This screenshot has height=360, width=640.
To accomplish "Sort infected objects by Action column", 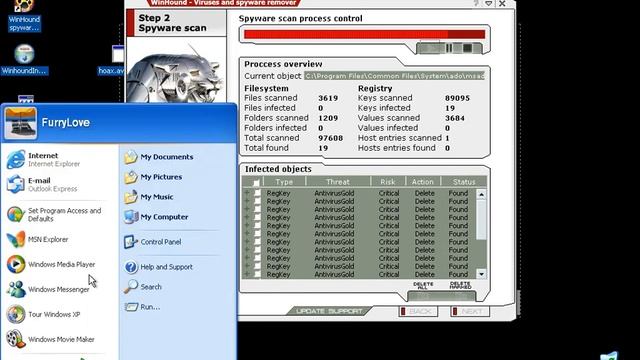I will pos(423,182).
